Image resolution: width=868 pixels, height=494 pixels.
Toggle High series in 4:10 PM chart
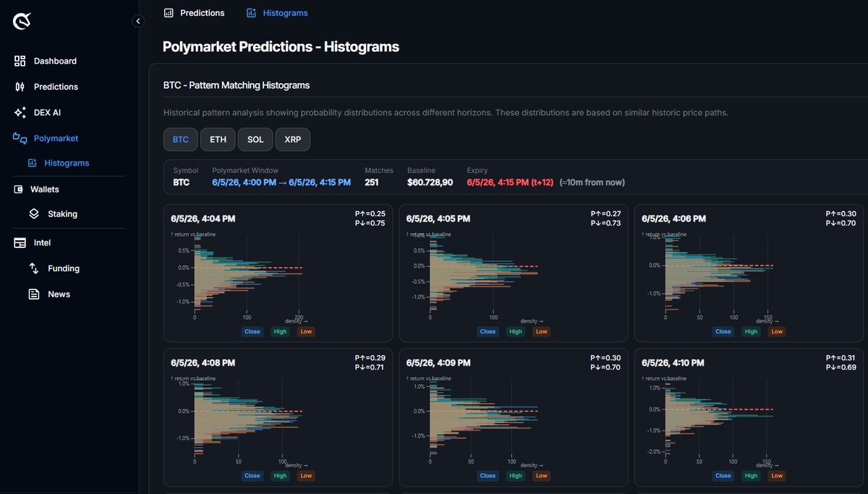[x=751, y=476]
